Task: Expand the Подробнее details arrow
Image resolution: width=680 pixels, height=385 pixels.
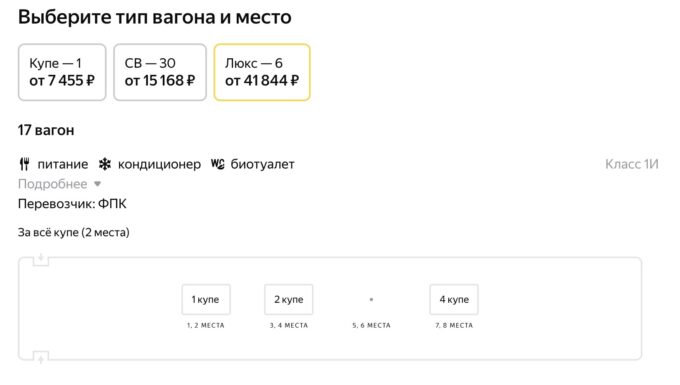Action: 98,184
